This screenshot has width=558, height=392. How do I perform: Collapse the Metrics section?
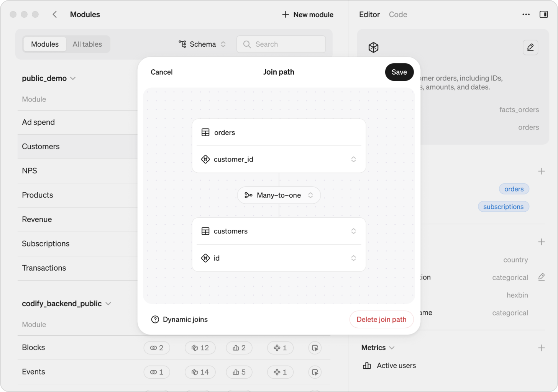coord(392,348)
